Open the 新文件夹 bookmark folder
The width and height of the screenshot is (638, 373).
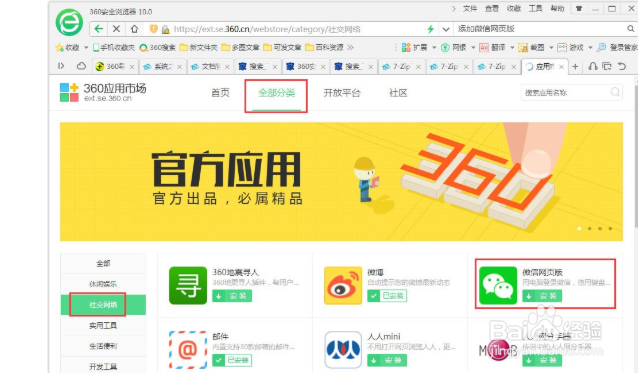[x=199, y=48]
